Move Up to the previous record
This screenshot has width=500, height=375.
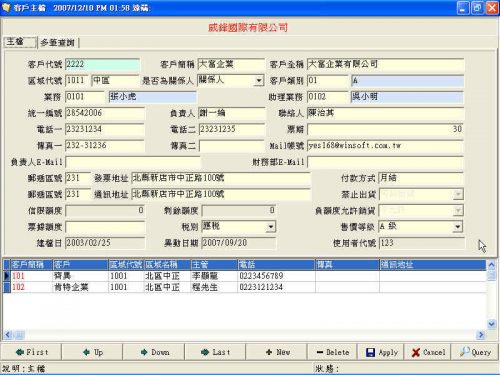92,352
